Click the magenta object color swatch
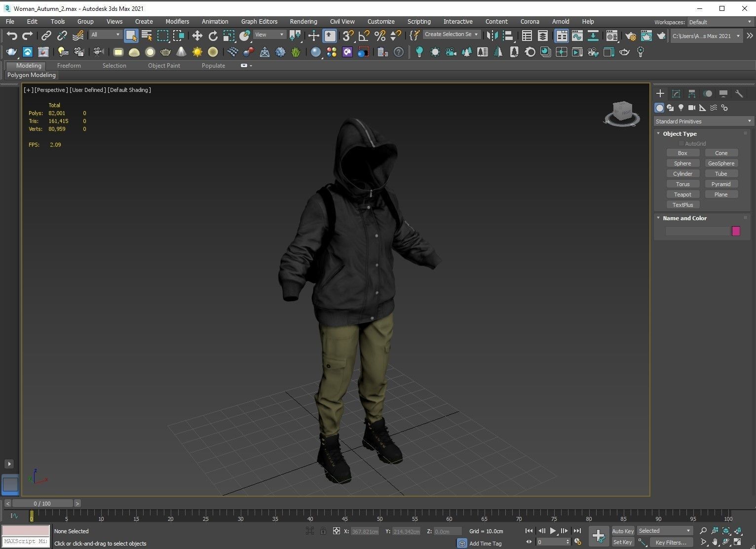The width and height of the screenshot is (756, 549). (736, 231)
